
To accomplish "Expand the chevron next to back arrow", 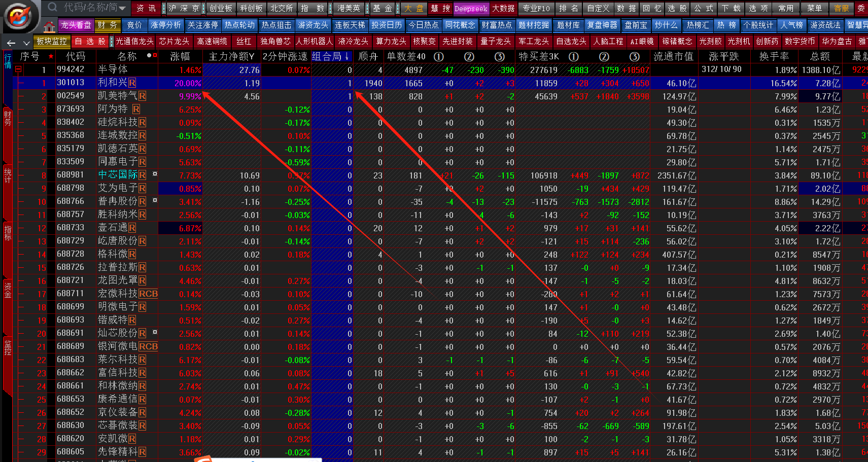I will [x=26, y=43].
